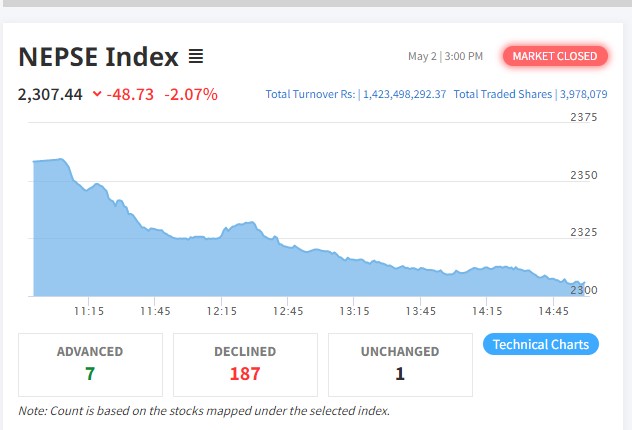Select the Advanced stocks count card

click(90, 365)
